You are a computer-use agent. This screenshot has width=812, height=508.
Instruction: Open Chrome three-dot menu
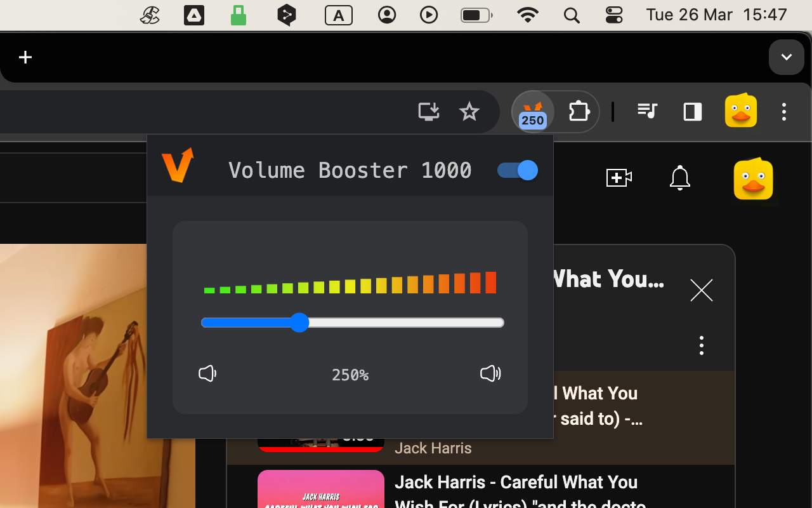coord(784,112)
